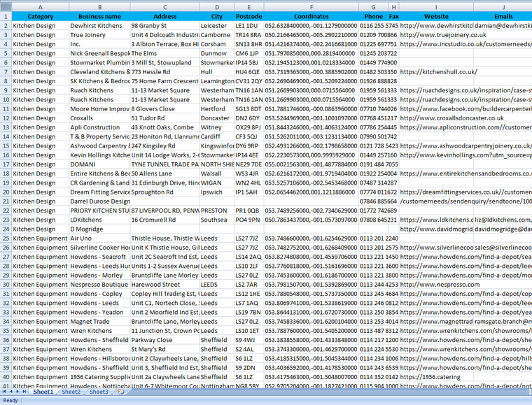Click the previous sheet navigation arrow

click(11, 392)
